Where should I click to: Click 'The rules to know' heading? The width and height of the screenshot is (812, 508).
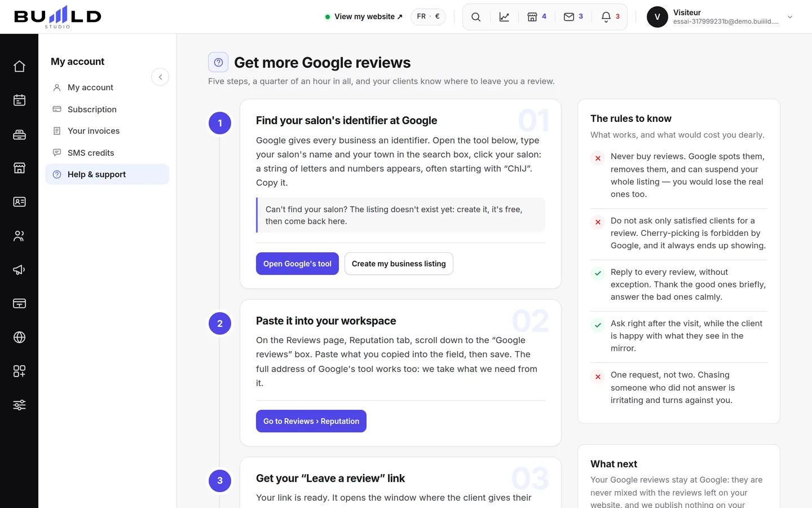(631, 119)
